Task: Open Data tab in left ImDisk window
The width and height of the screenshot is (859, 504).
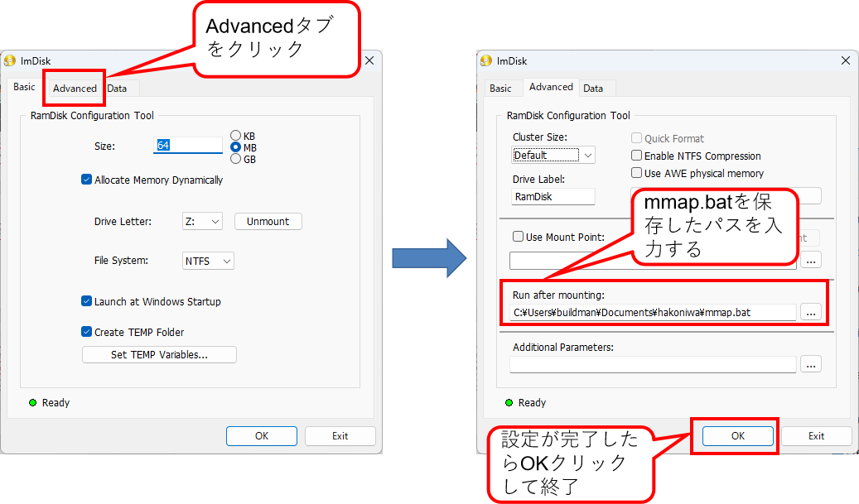Action: coord(118,88)
